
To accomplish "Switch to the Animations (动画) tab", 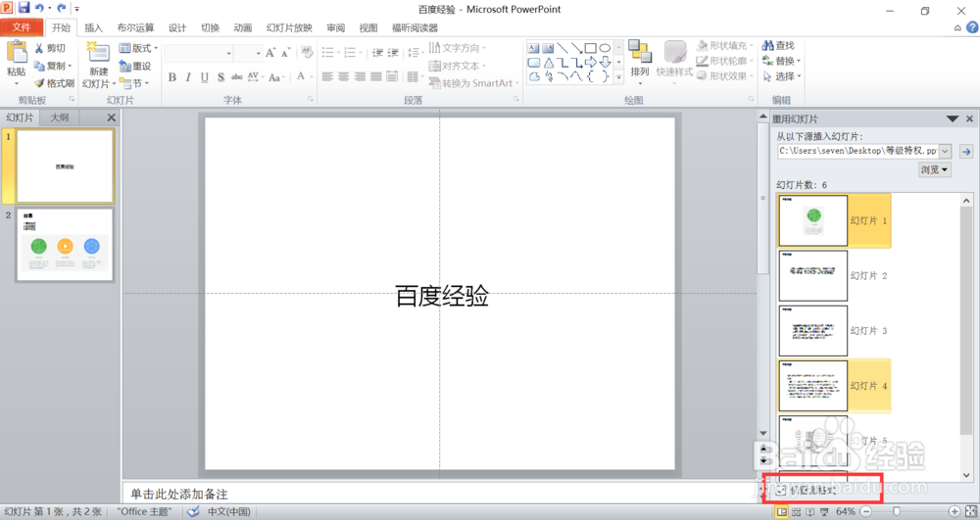I will point(242,27).
